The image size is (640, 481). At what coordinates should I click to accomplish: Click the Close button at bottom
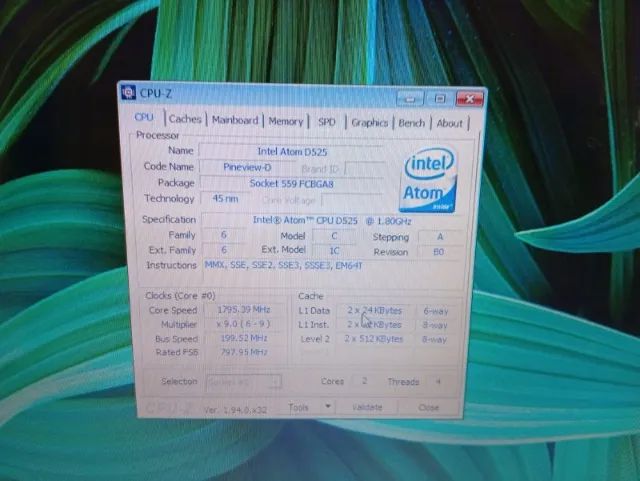[x=428, y=408]
